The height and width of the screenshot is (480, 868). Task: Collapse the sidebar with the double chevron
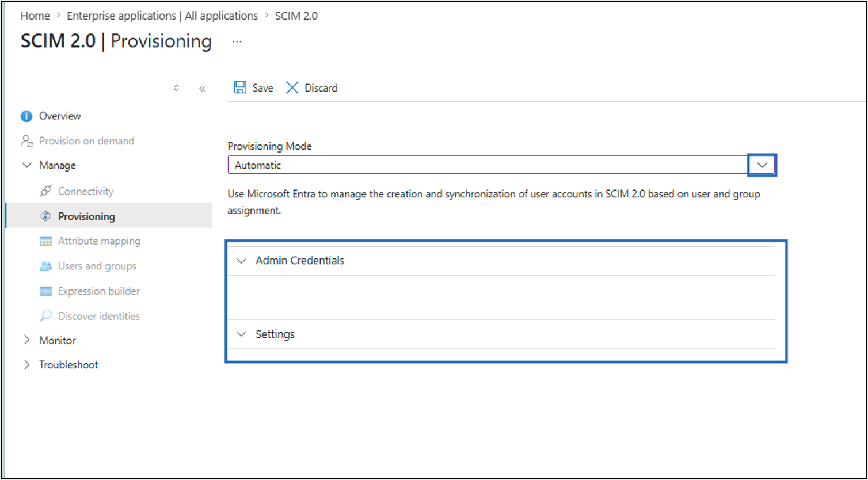[202, 89]
